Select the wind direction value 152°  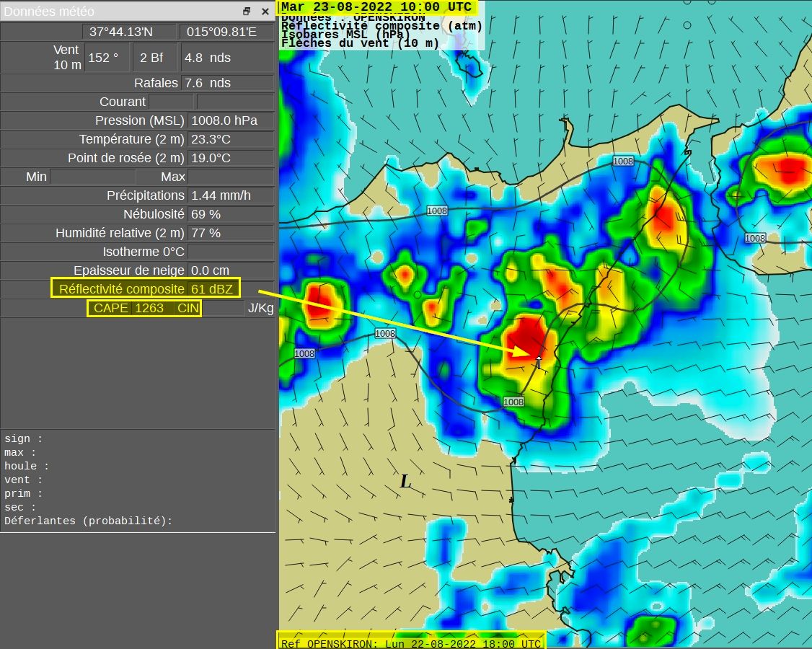(x=107, y=58)
